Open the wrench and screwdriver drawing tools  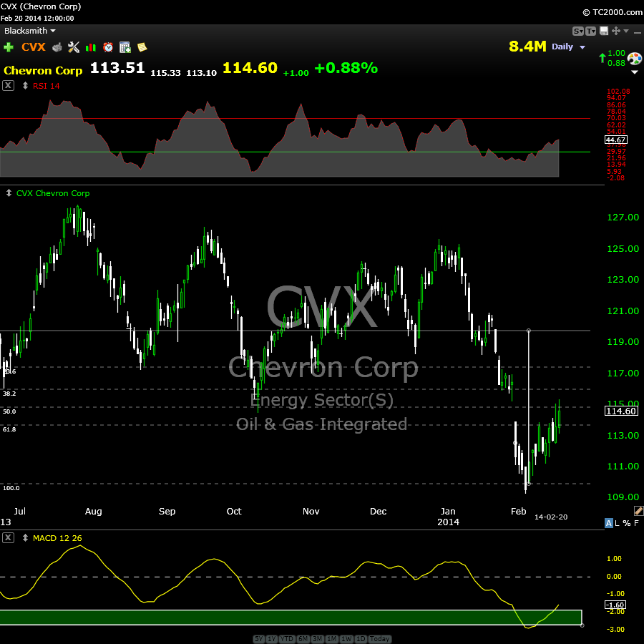point(74,47)
